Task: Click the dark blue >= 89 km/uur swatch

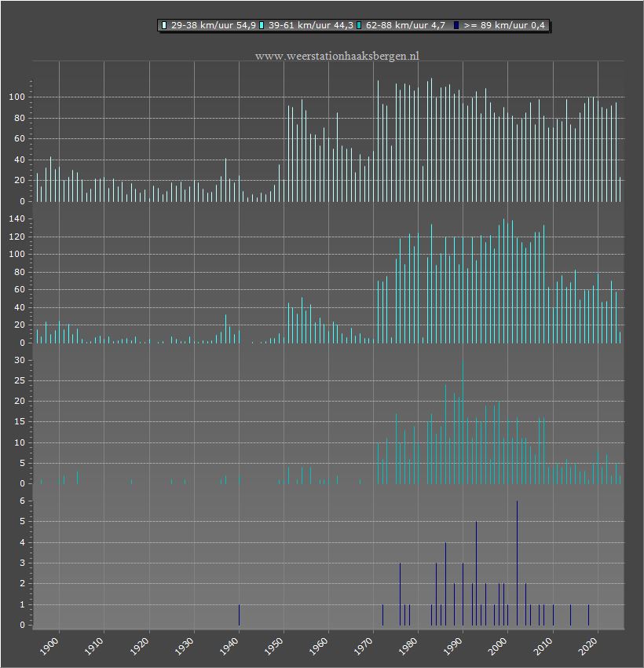Action: coord(456,26)
